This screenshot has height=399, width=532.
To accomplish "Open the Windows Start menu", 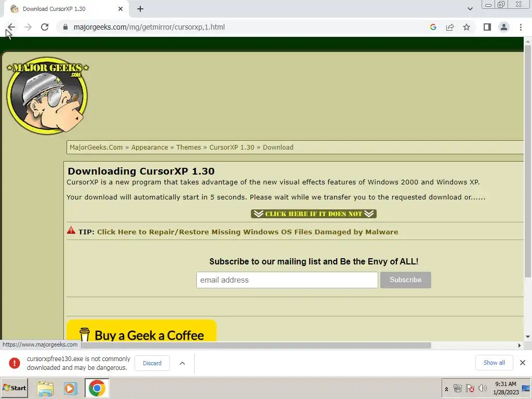I will click(x=14, y=388).
